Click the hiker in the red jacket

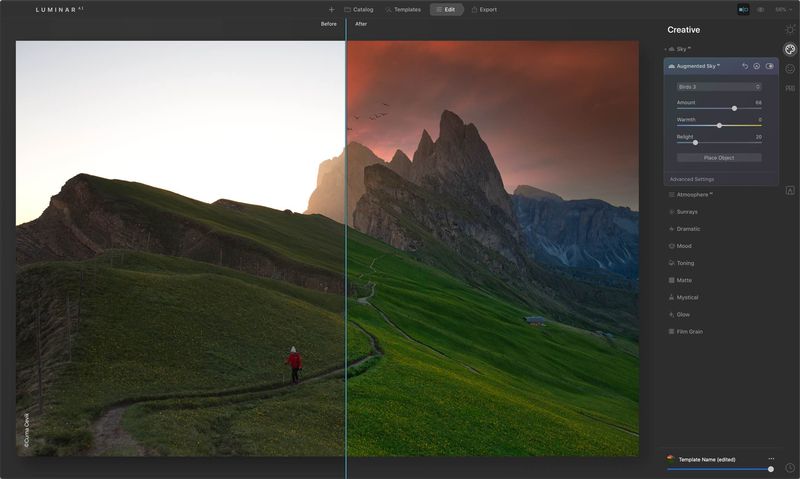(x=294, y=364)
